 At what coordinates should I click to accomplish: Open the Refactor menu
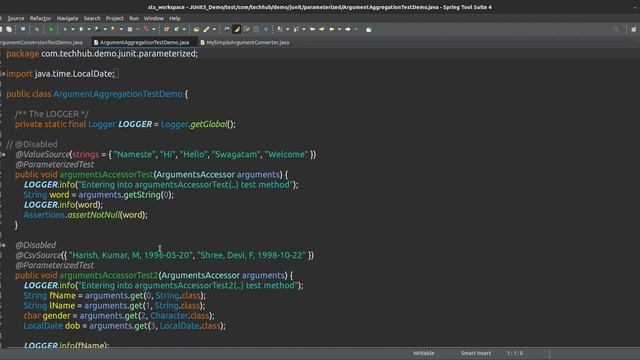[x=40, y=18]
